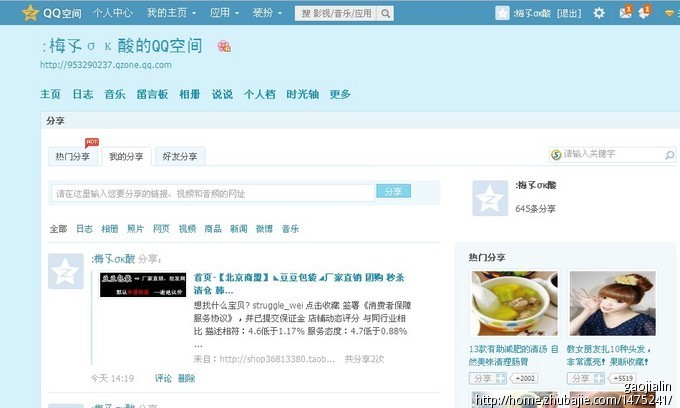Open 个人中心 in top navigation
680x408 pixels.
[113, 13]
